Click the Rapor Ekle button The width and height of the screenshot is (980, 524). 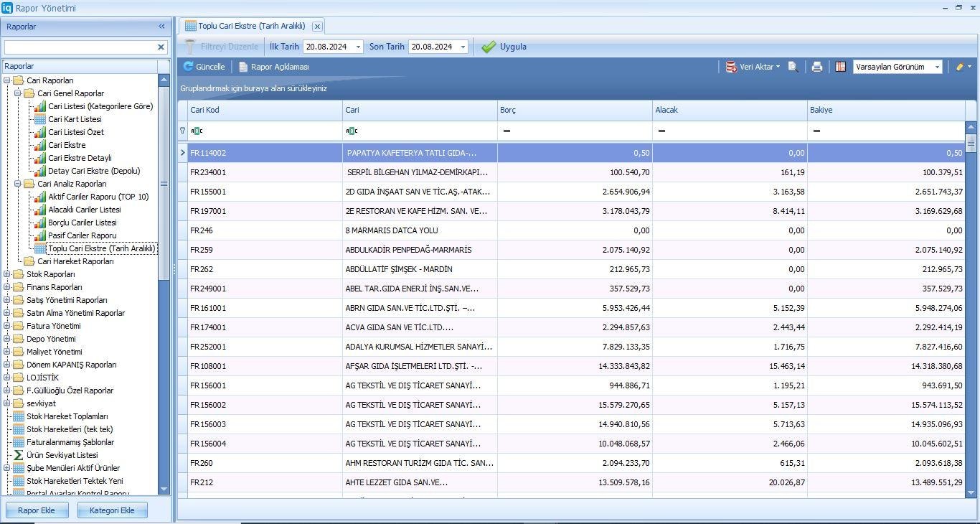pos(37,510)
